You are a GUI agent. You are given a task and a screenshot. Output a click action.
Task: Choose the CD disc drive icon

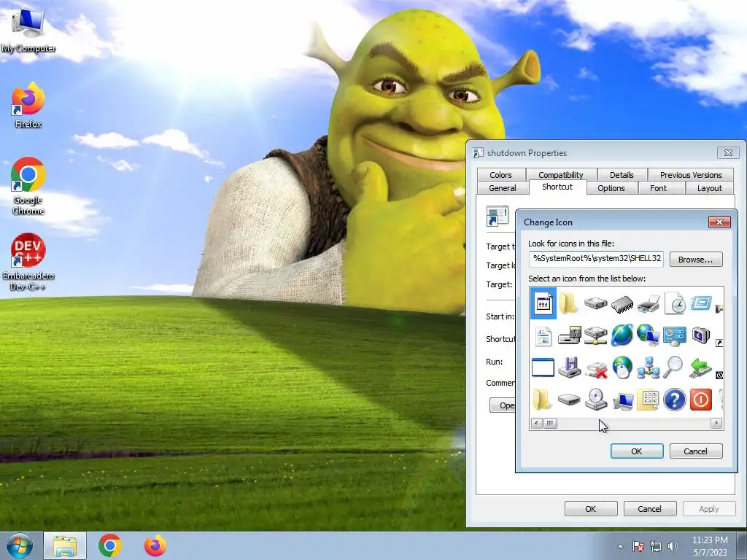(595, 400)
